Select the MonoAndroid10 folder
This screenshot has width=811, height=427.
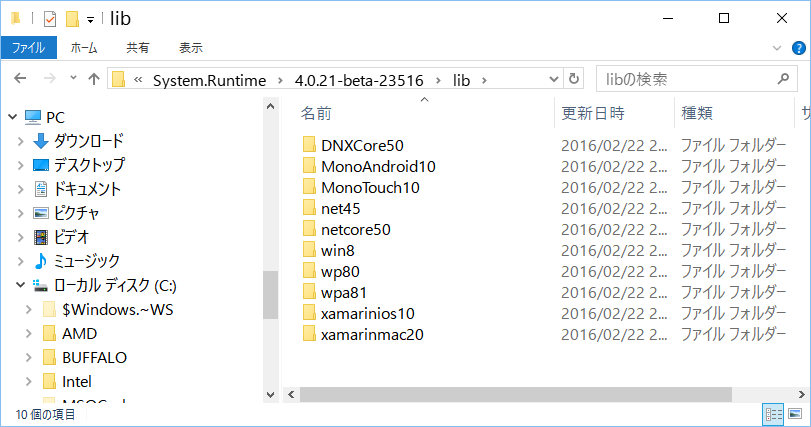tap(378, 166)
